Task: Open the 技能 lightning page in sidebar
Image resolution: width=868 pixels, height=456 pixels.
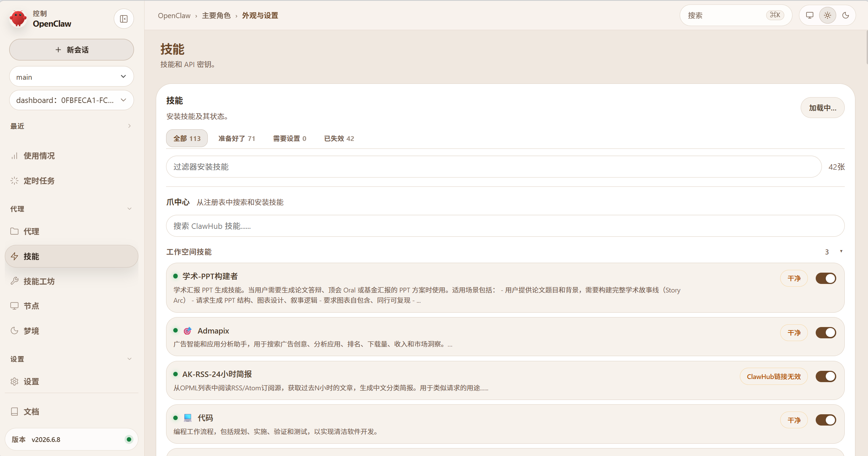Action: [x=71, y=257]
